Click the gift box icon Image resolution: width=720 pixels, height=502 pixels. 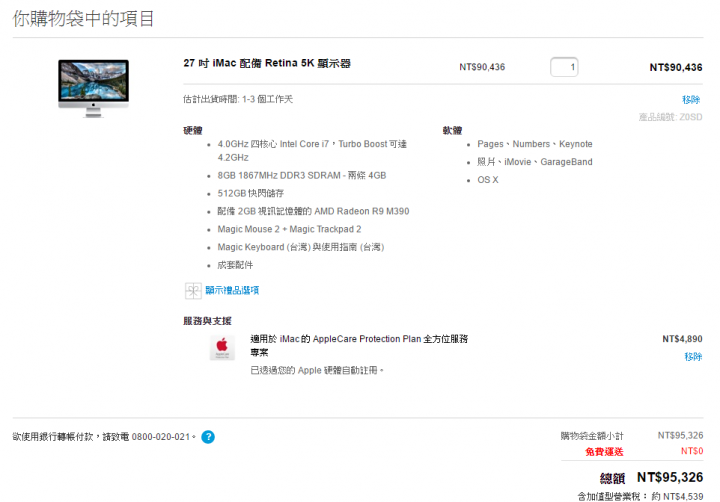[193, 291]
